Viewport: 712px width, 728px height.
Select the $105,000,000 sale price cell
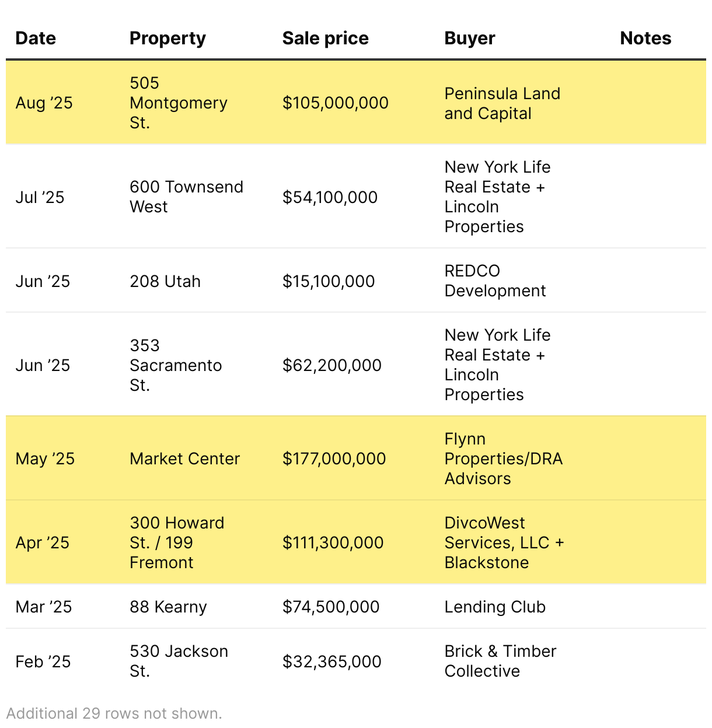[335, 103]
